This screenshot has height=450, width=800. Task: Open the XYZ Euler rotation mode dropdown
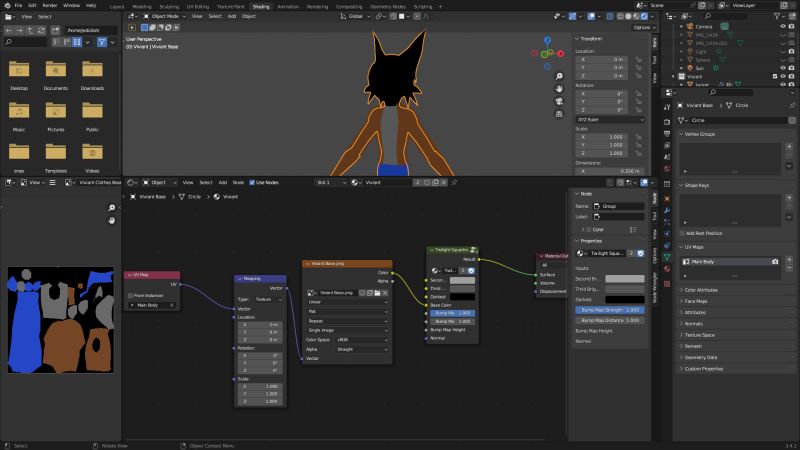(610, 119)
